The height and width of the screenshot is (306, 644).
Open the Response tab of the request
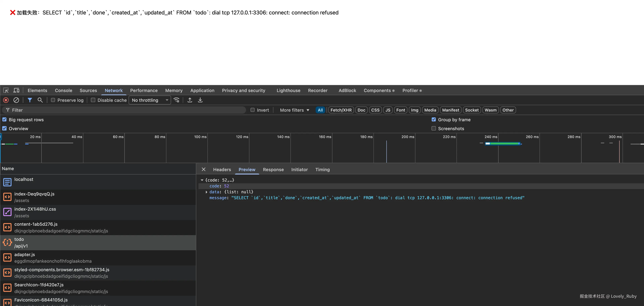click(x=273, y=169)
